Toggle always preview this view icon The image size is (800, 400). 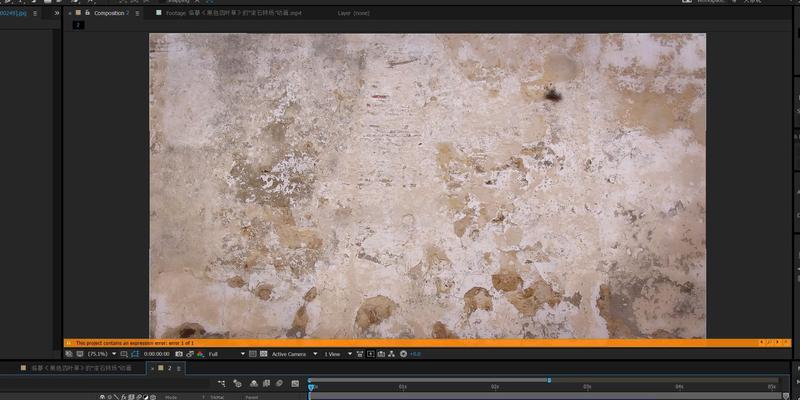click(x=68, y=354)
